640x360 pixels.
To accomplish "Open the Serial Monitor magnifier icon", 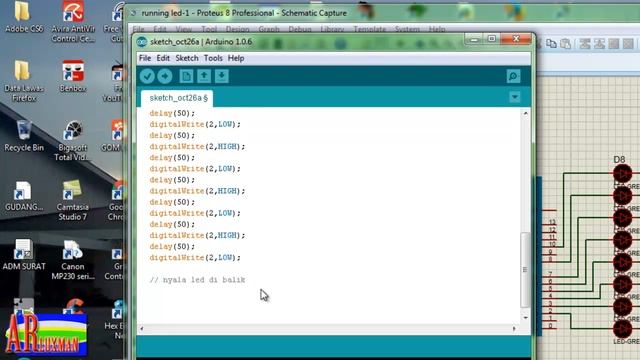I will (x=513, y=76).
